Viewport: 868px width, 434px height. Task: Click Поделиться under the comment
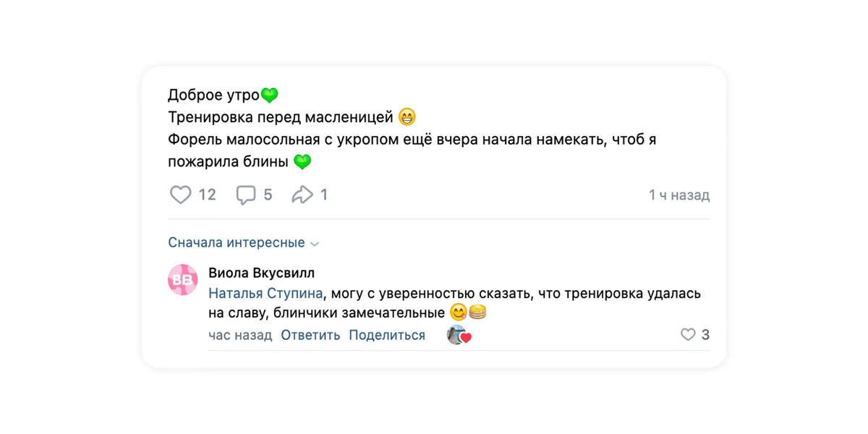tap(386, 335)
